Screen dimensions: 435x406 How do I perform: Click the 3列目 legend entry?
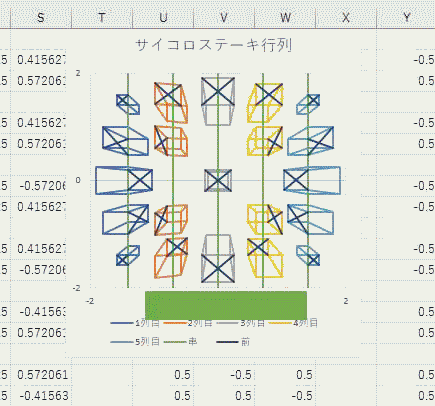pos(240,323)
